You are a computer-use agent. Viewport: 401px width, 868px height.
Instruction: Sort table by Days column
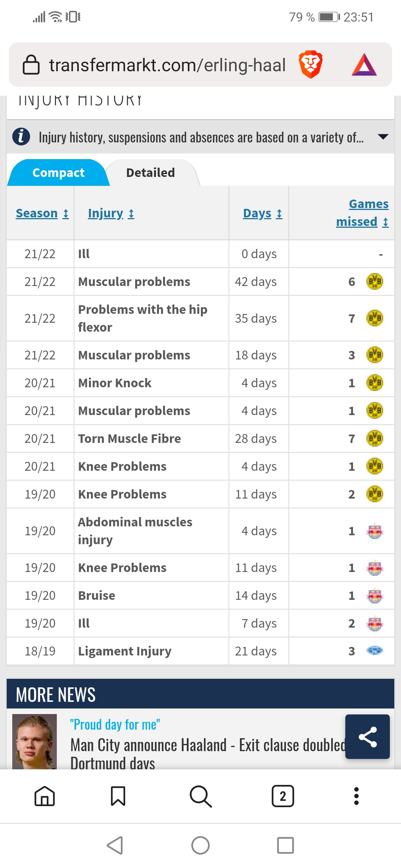[x=263, y=213]
